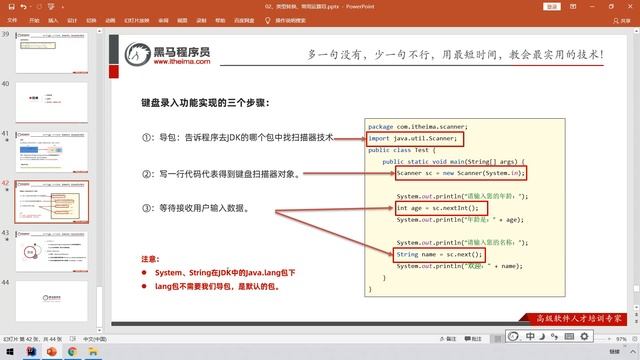Screen dimensions: 640x360
Task: Open the 录制 (Recording) ribbon tab
Action: point(201,20)
